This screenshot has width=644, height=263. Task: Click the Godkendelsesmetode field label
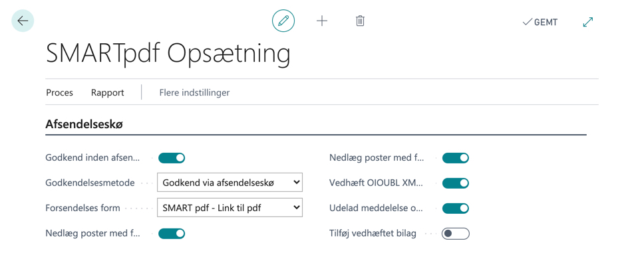point(90,183)
